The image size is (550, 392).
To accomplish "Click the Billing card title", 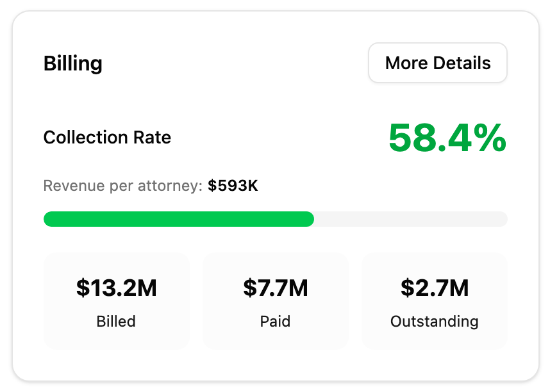I will [x=72, y=63].
